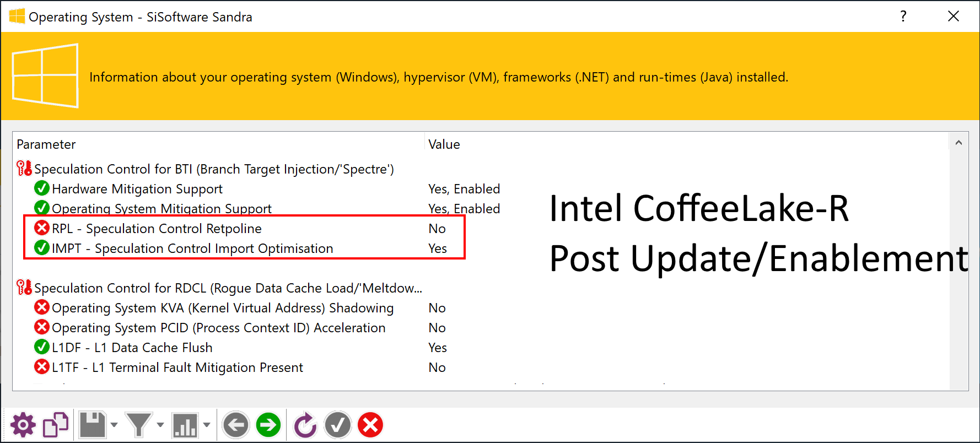Click the RDCL section thermometer icon
The image size is (980, 443).
point(24,288)
